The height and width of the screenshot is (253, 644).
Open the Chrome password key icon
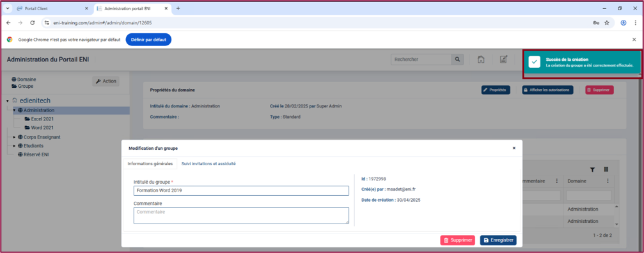pos(596,23)
